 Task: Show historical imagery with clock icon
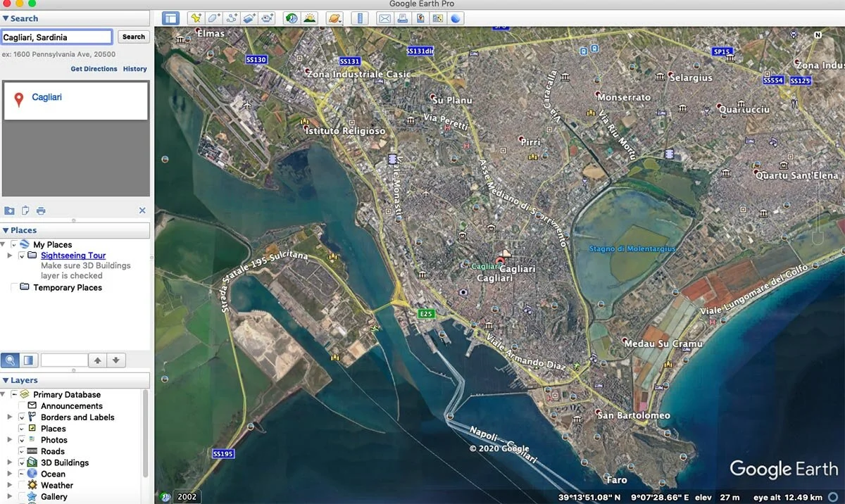coord(292,18)
